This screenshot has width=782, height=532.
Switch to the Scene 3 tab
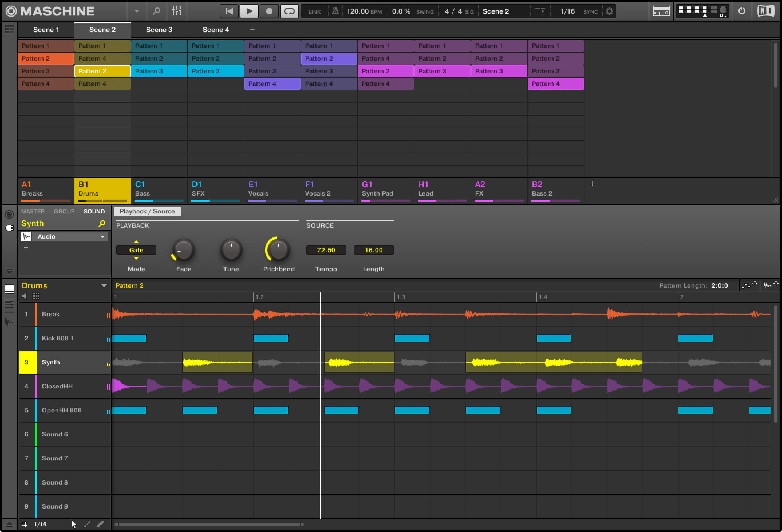159,29
